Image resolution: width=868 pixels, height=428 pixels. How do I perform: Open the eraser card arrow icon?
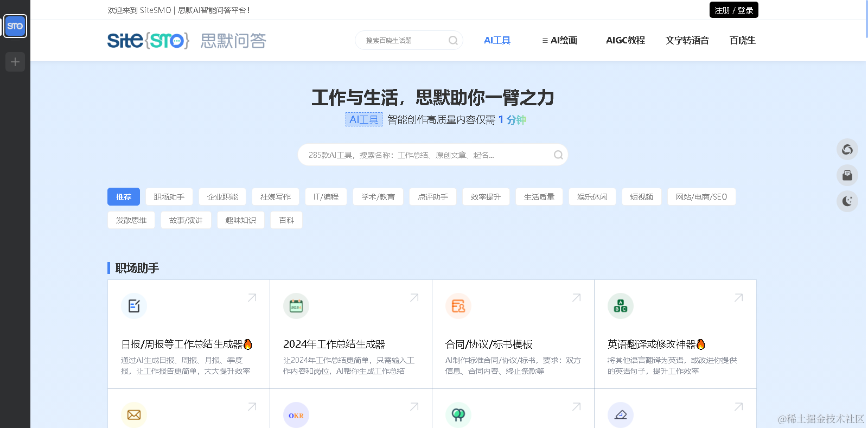739,407
